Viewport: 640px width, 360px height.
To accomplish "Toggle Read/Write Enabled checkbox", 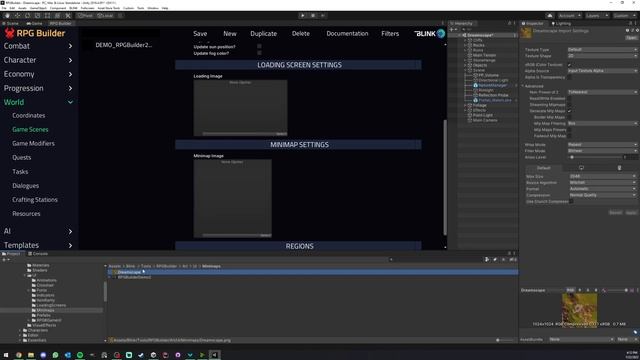I will 569,98.
